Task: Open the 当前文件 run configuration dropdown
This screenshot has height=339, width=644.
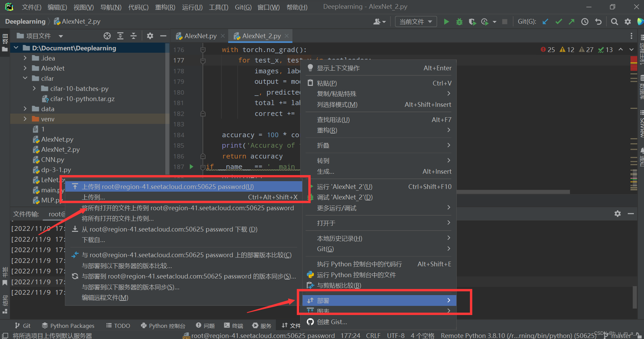Action: click(416, 22)
